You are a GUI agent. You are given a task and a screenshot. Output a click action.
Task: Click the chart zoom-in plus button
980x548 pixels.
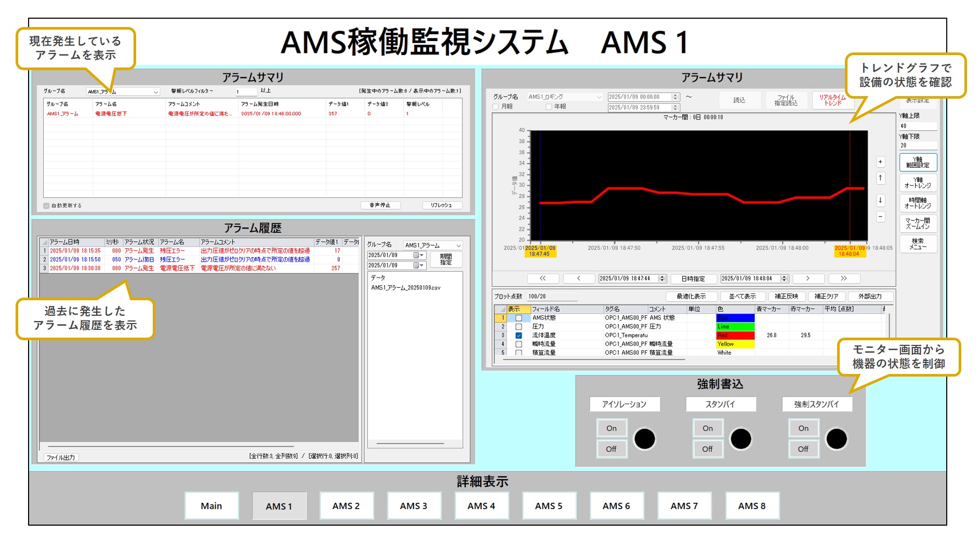click(880, 162)
